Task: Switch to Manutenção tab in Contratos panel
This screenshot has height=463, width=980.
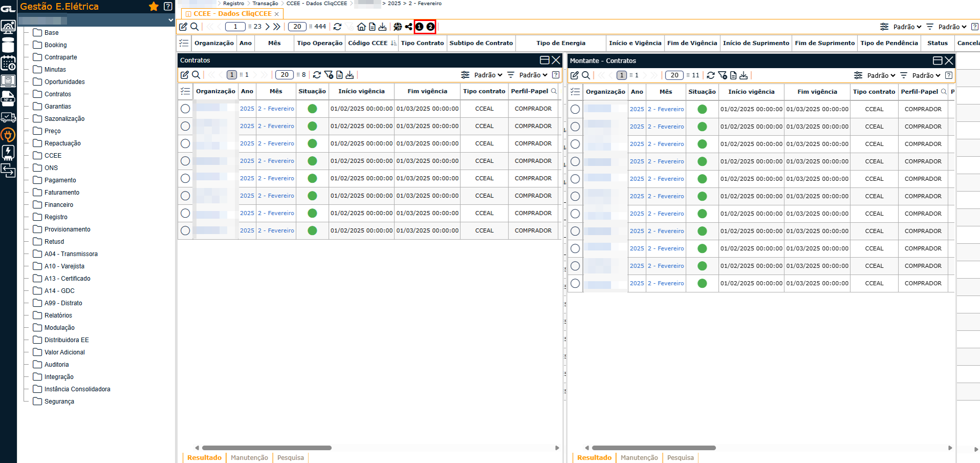Action: pos(249,457)
